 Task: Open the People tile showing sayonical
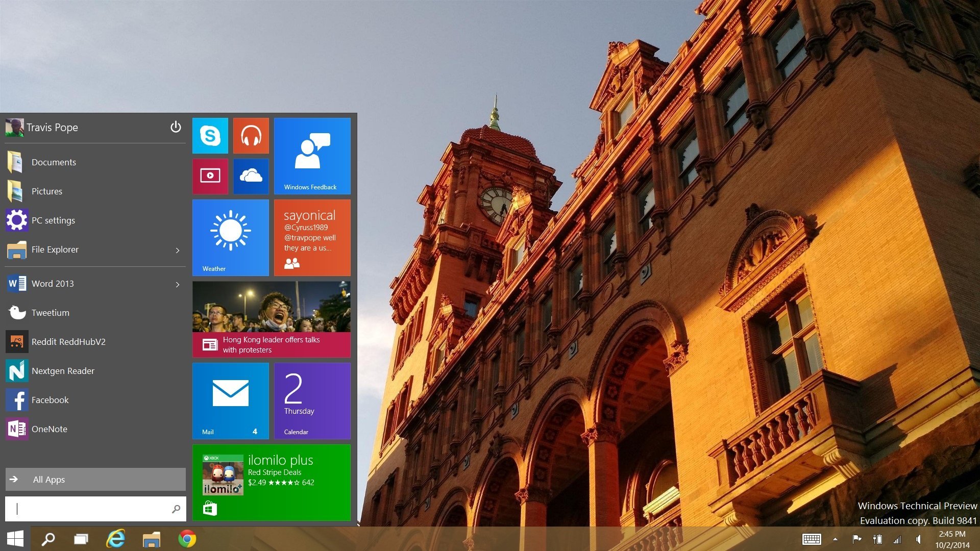[x=312, y=238]
